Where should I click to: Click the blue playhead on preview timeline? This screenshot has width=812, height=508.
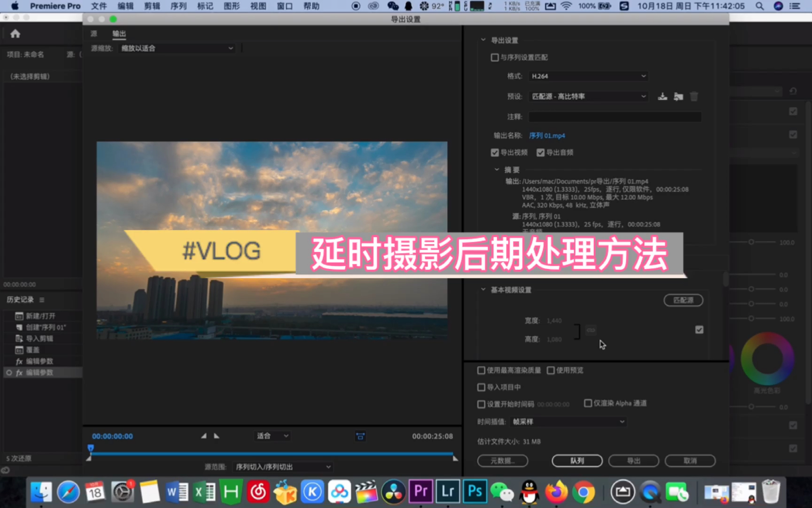(x=91, y=448)
